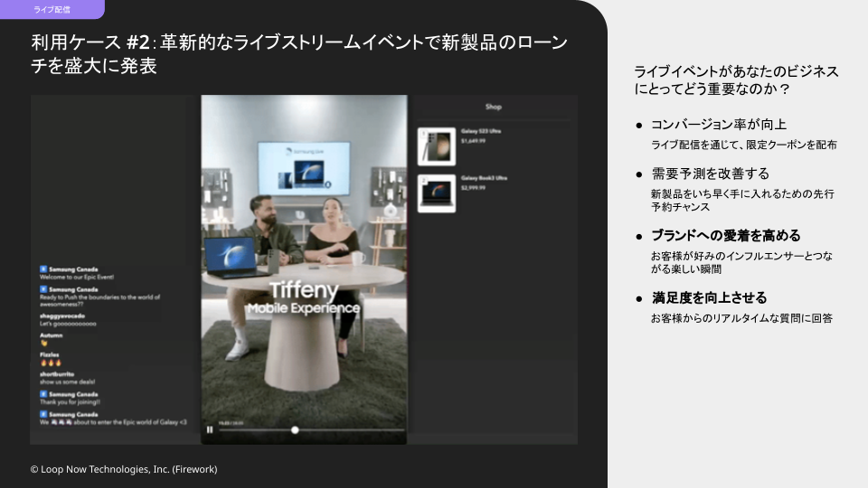Image resolution: width=868 pixels, height=488 pixels.
Task: Click the リアルタイムな質問に回答 description text
Action: point(741,318)
